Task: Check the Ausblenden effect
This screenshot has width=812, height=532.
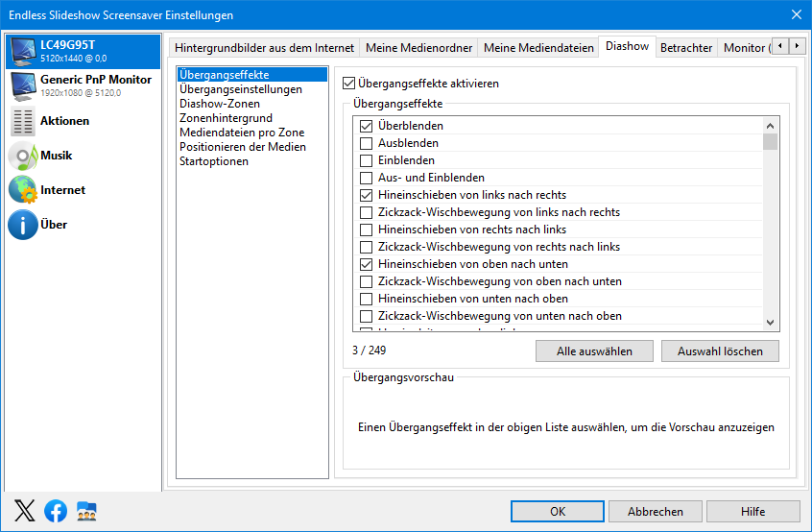Action: tap(366, 143)
